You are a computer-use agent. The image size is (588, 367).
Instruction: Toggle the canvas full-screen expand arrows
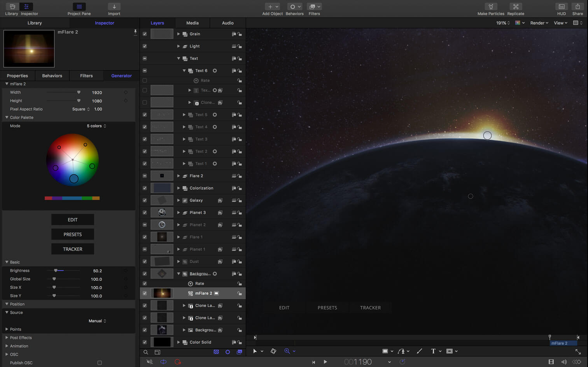(x=578, y=351)
